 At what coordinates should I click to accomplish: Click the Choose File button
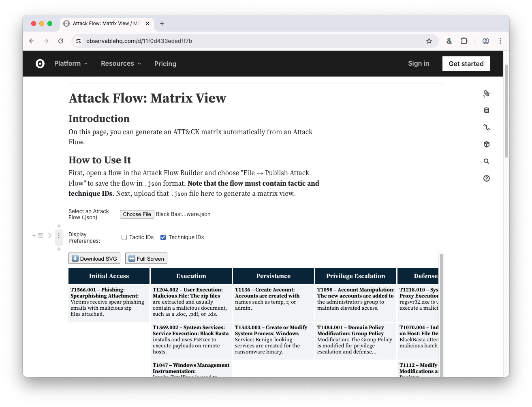(137, 214)
